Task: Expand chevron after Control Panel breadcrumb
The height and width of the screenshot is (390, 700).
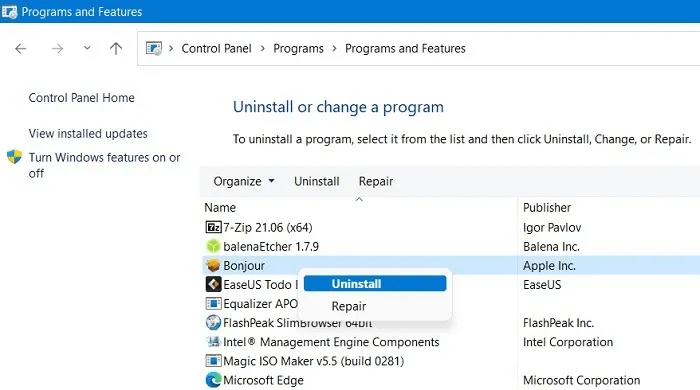Action: [x=262, y=48]
